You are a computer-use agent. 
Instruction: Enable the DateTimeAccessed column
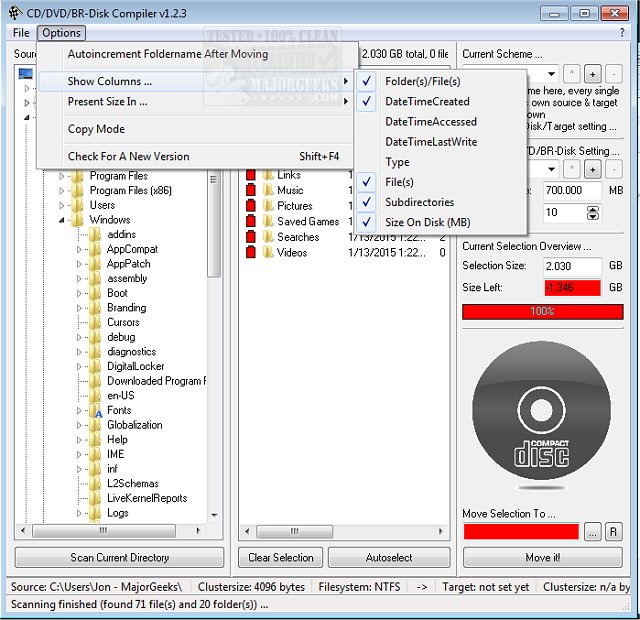tap(441, 122)
